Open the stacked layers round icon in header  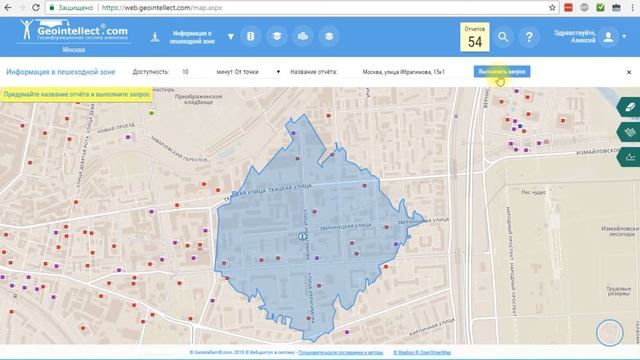(329, 36)
